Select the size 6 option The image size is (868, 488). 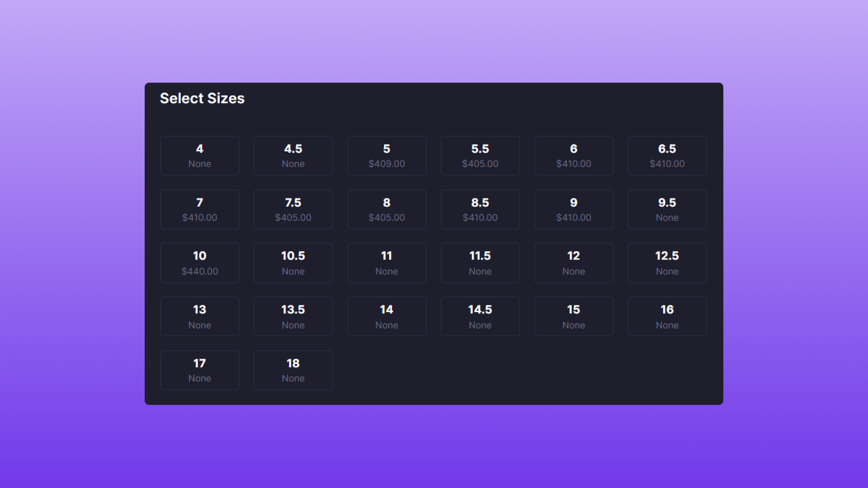[573, 156]
